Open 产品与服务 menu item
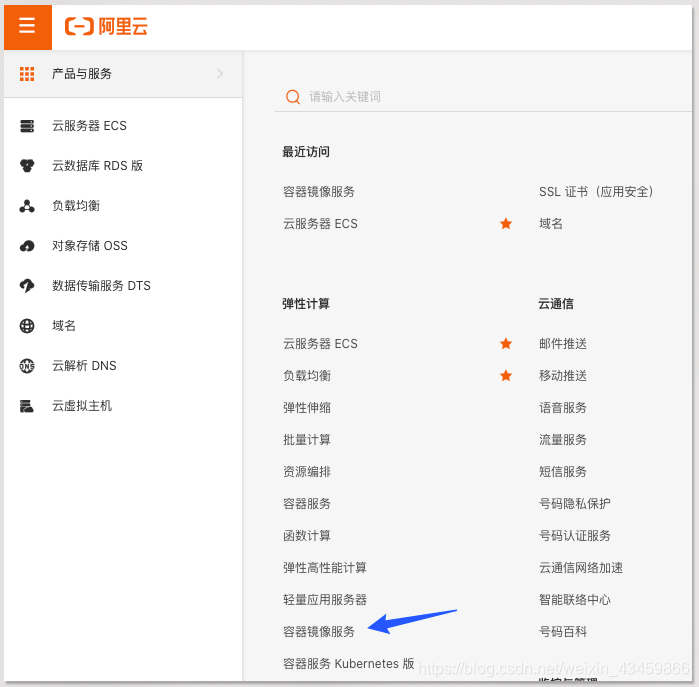 coord(123,74)
